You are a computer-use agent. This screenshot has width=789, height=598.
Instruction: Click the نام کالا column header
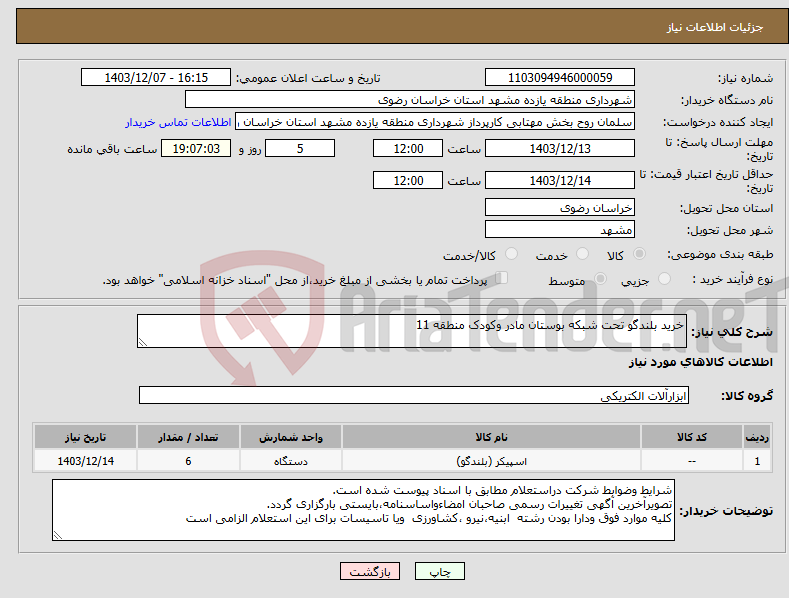point(491,437)
